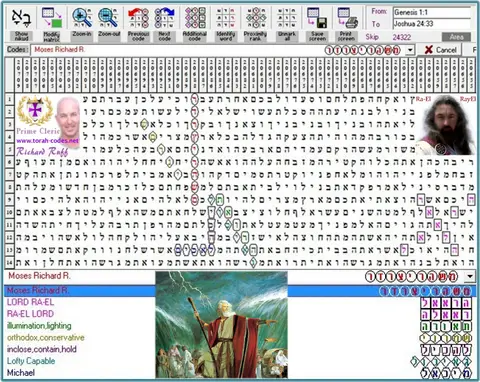This screenshot has height=382, width=480.
Task: Click the Skip label
Action: (x=372, y=37)
